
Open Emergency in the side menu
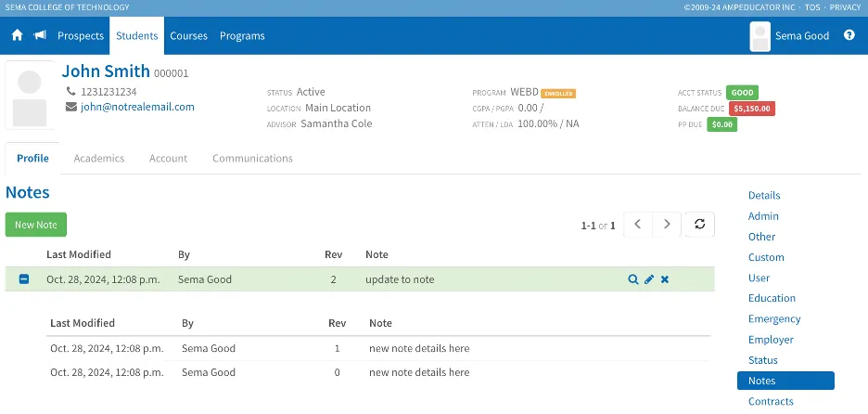tap(774, 318)
